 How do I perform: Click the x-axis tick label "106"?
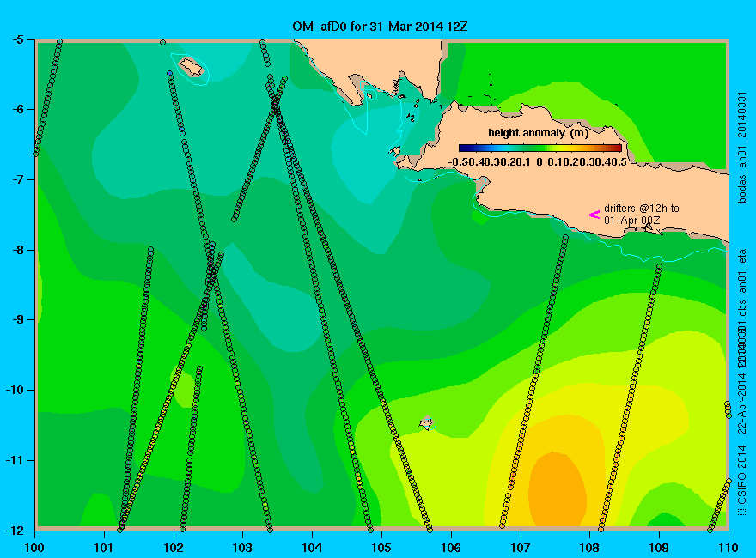[451, 548]
